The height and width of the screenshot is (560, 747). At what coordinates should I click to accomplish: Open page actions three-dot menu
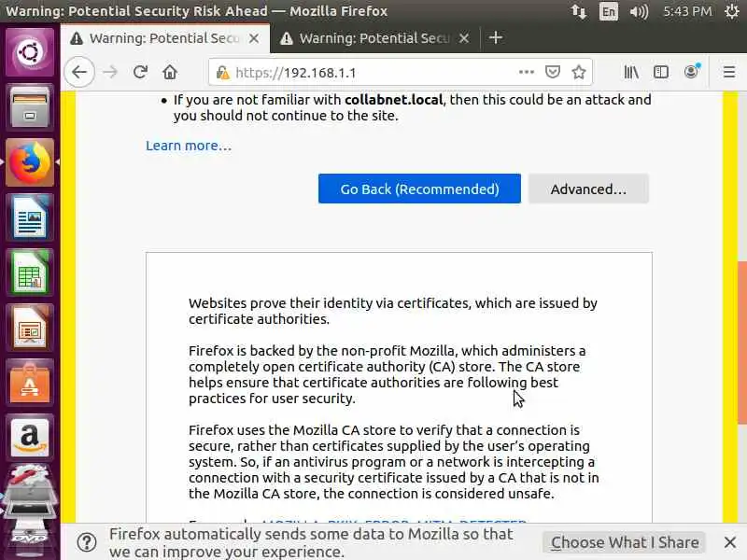coord(526,73)
